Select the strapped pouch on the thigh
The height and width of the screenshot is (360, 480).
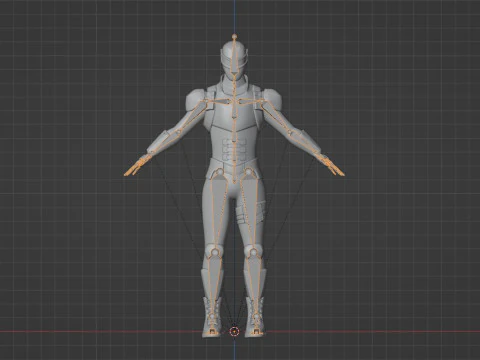click(251, 214)
